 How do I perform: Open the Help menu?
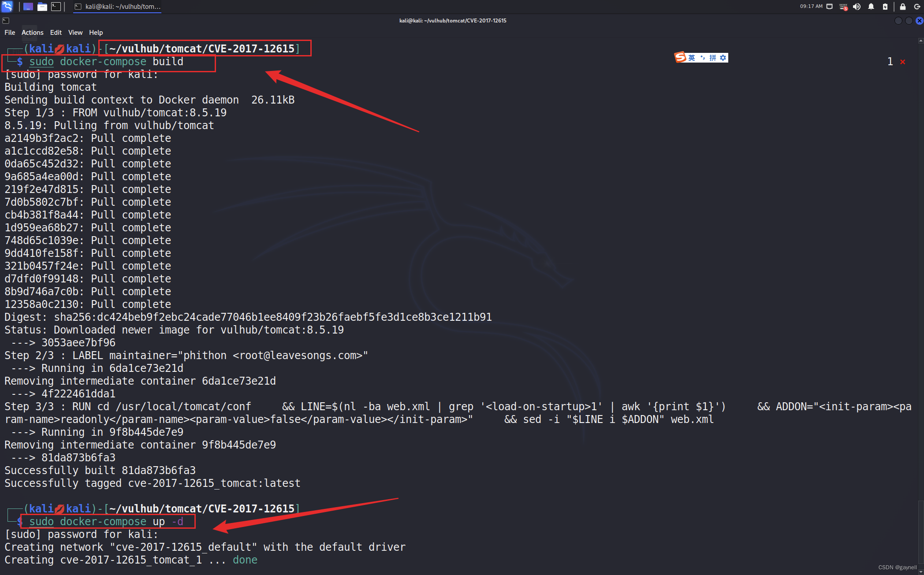[96, 33]
